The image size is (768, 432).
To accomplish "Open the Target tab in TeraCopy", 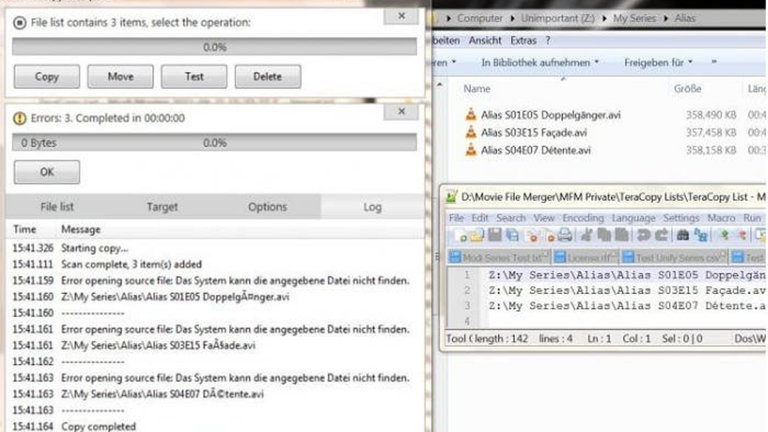I will pyautogui.click(x=162, y=207).
